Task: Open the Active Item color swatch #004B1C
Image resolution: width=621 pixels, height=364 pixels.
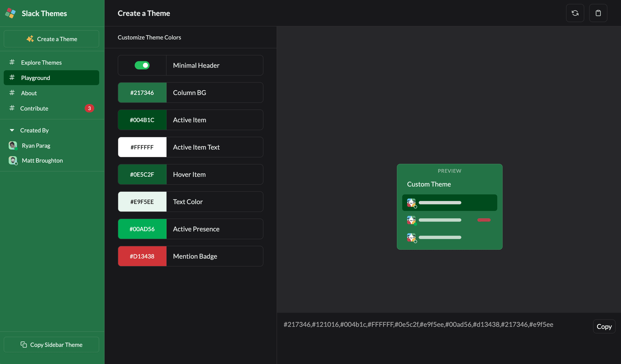Action: [142, 120]
